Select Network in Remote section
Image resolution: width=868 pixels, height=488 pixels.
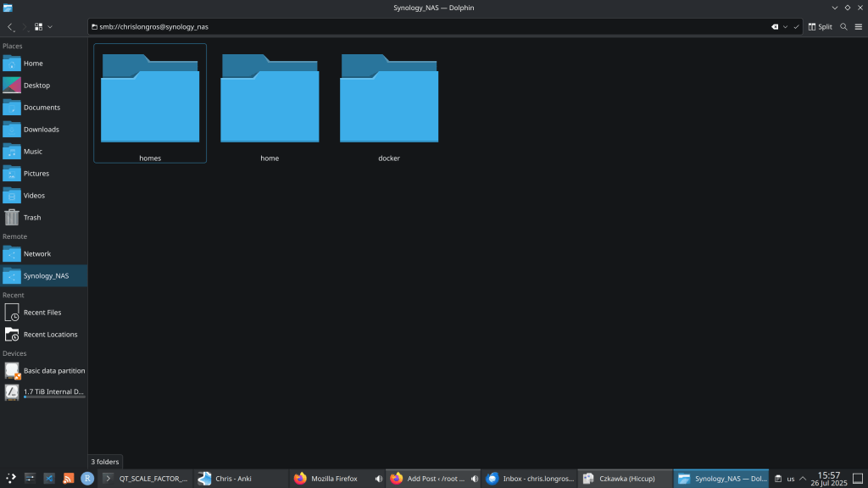click(36, 254)
